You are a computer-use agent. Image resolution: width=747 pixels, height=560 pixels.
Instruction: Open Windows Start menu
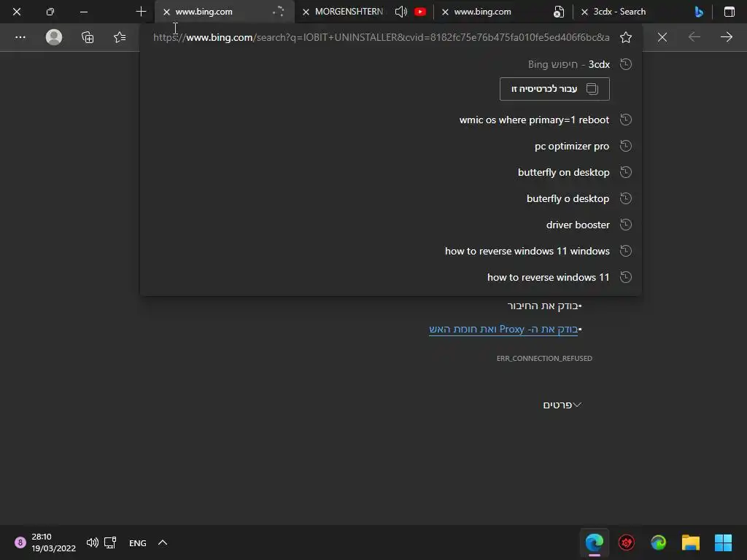(723, 542)
